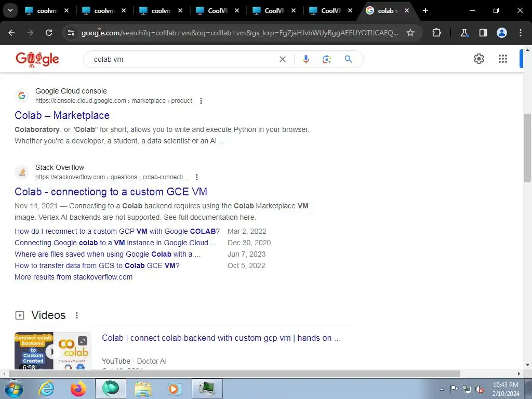Open More results from stackoverflow.com
Image resolution: width=532 pixels, height=399 pixels.
click(73, 277)
